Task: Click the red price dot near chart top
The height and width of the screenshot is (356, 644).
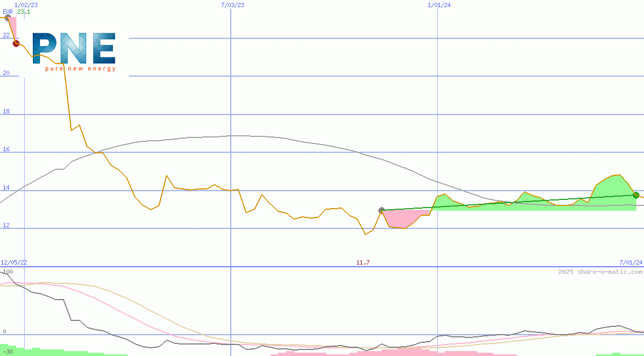Action: click(x=15, y=43)
